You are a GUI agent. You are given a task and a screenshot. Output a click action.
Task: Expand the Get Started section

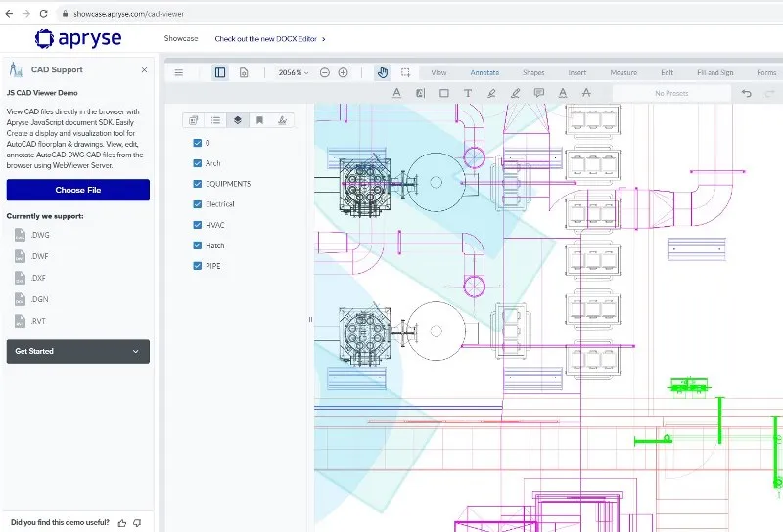pos(78,351)
